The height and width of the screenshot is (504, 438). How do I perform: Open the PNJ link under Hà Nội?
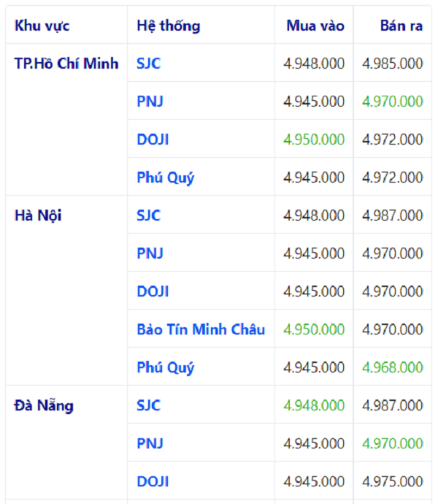(150, 253)
